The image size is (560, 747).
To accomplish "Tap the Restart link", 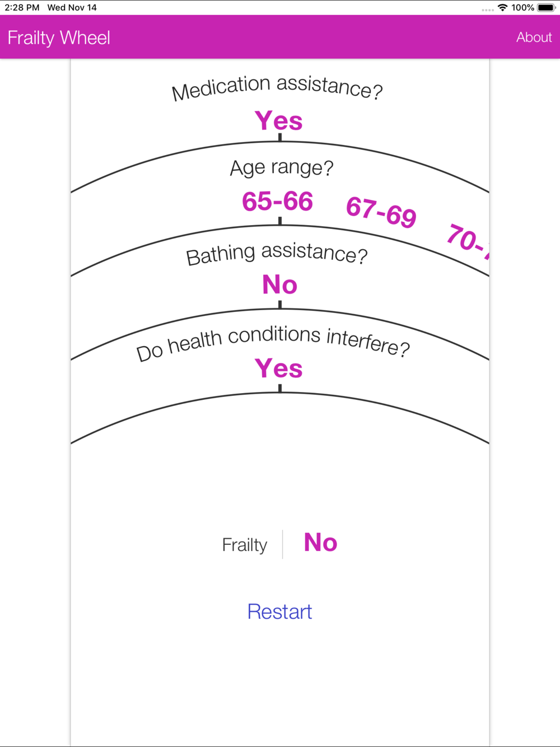I will [x=279, y=611].
